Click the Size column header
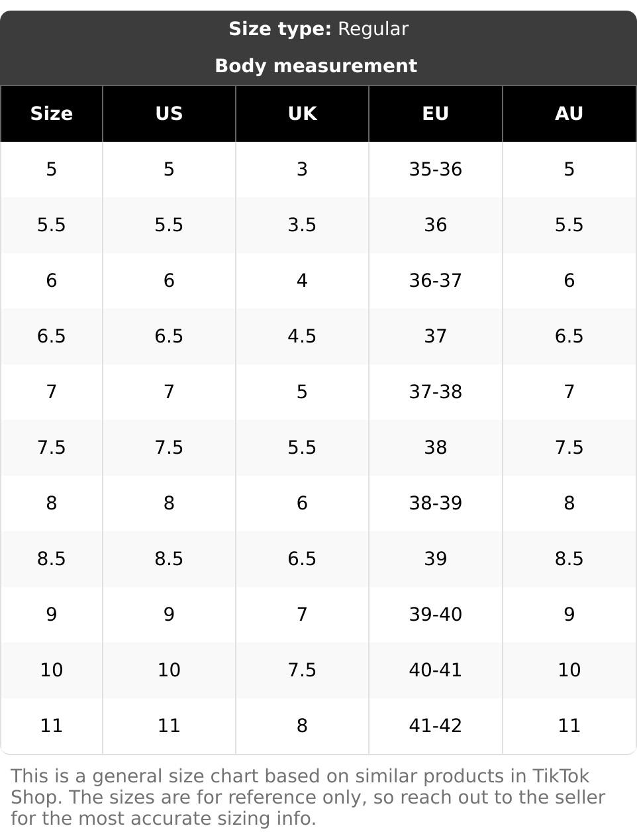 52,114
